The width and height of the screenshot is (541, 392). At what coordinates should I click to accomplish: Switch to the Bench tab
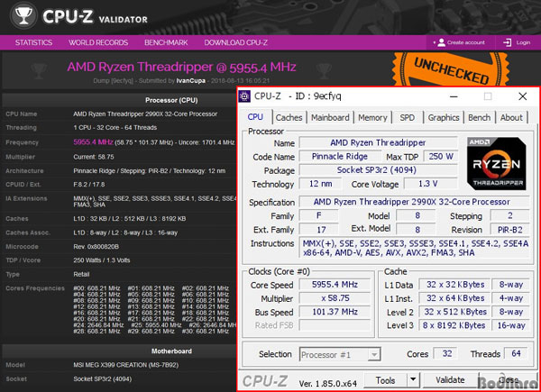click(480, 117)
